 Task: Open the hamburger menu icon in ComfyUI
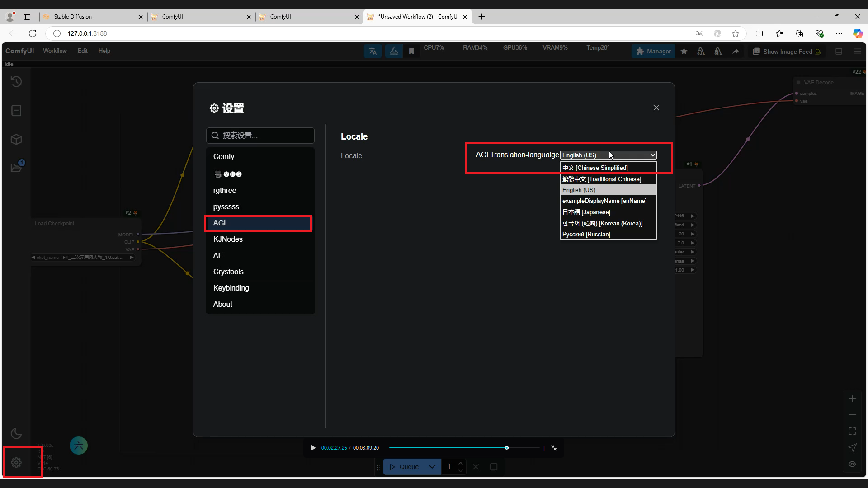[x=857, y=52]
